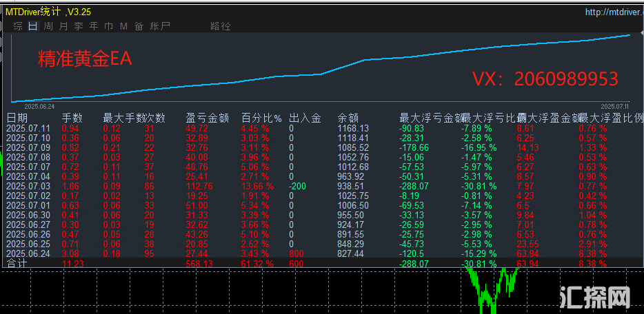This screenshot has width=644, height=314.
Task: Click the 余额 column header
Action: pos(348,118)
